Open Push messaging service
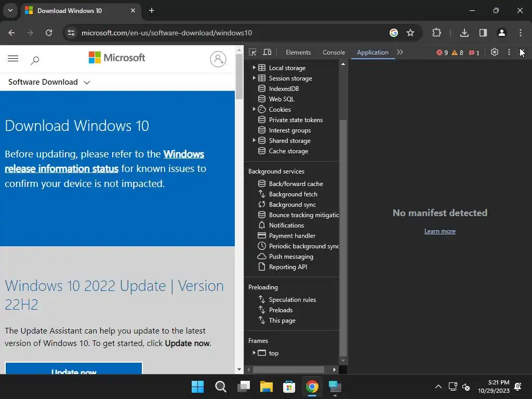The width and height of the screenshot is (532, 399). click(x=291, y=257)
